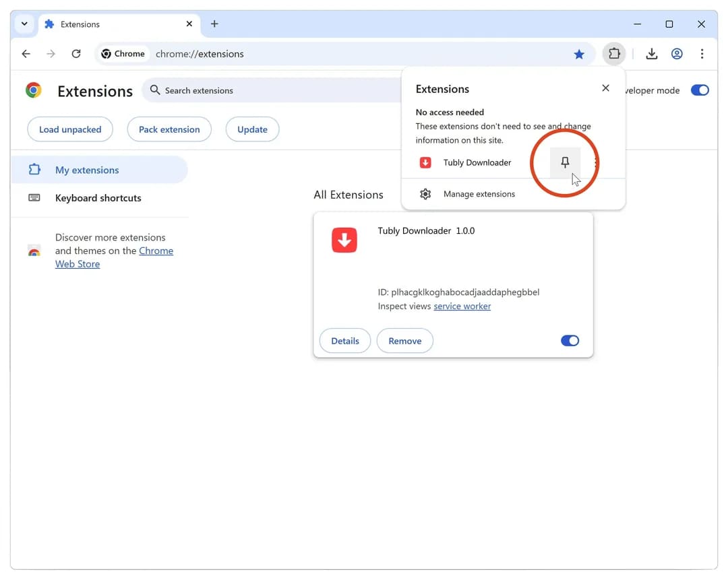Click the extension ID text
The width and height of the screenshot is (728, 580).
pos(459,292)
